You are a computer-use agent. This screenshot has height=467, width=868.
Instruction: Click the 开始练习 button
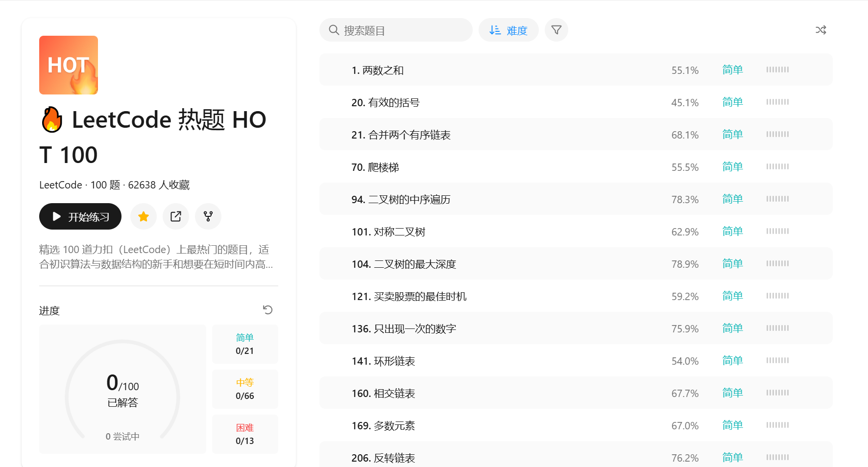[80, 216]
